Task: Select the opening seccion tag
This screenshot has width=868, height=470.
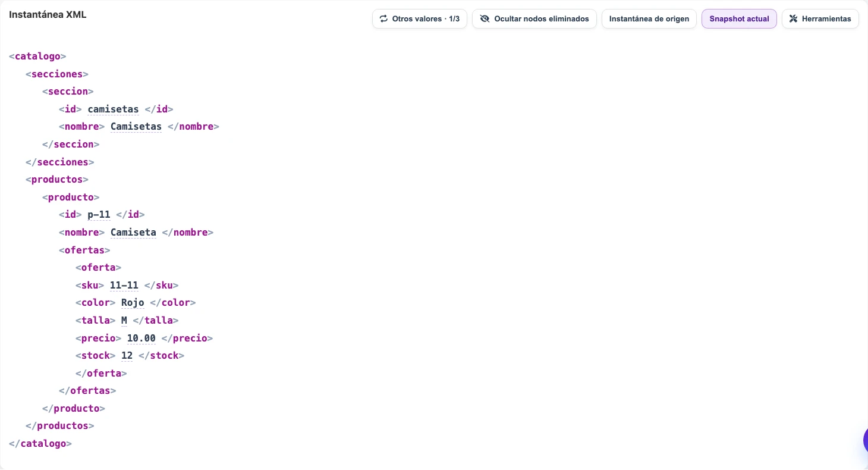Action: 68,92
